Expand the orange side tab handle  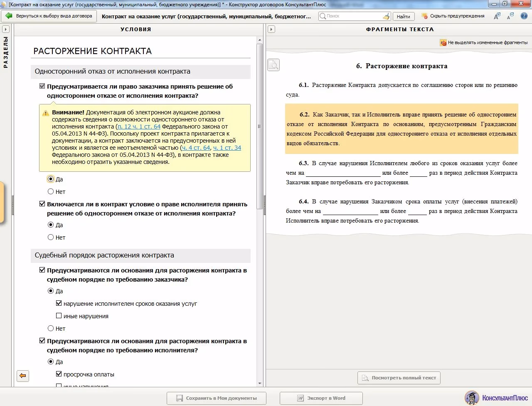coord(2,202)
